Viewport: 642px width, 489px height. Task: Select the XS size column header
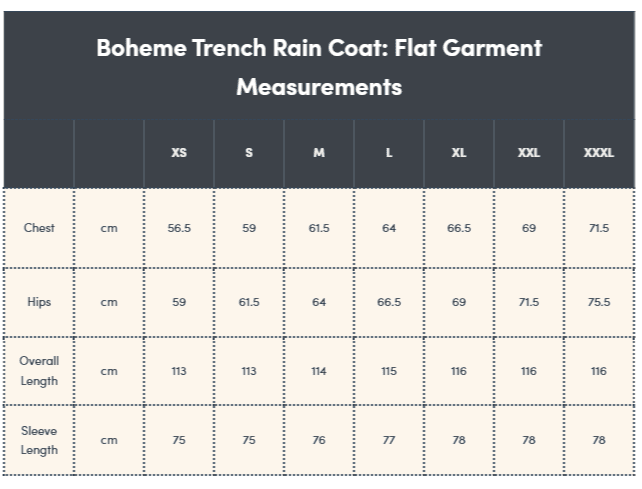click(x=179, y=153)
